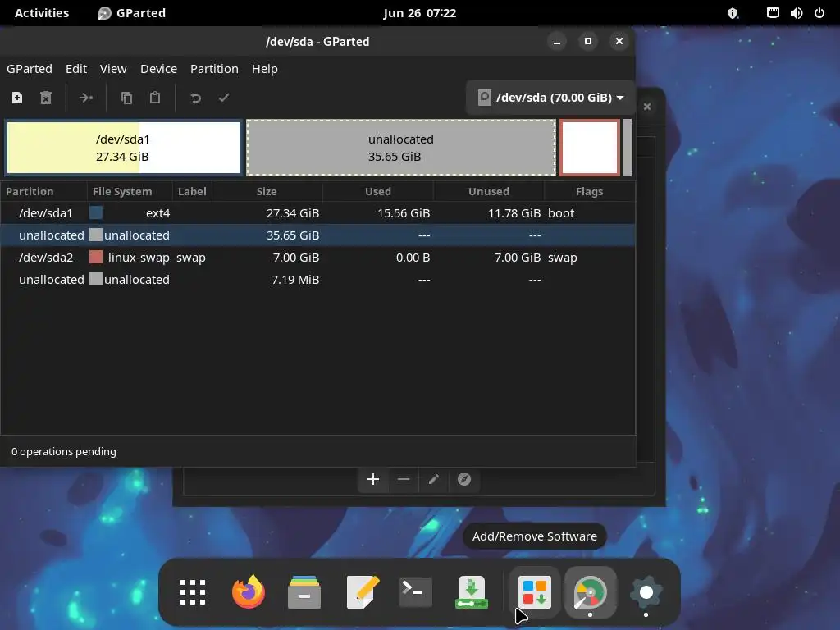
Task: Open the clock at Jun 26 07:22
Action: pyautogui.click(x=419, y=13)
